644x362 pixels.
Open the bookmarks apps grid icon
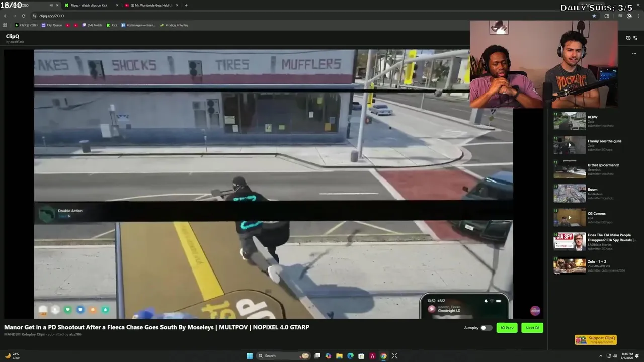tap(5, 25)
